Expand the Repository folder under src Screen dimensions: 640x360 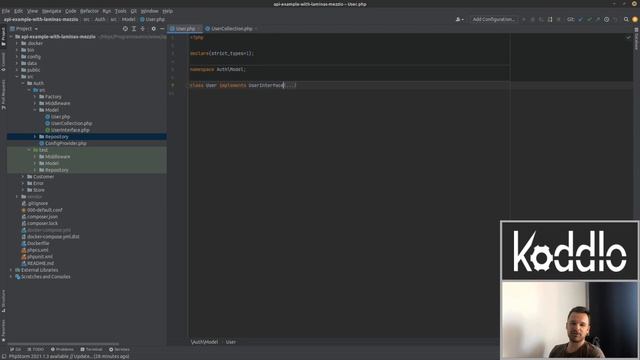35,137
